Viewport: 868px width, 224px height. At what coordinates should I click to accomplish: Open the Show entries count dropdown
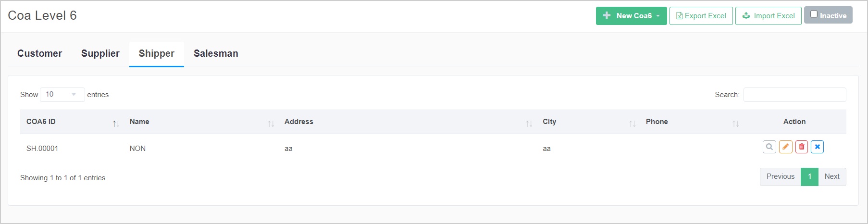62,95
